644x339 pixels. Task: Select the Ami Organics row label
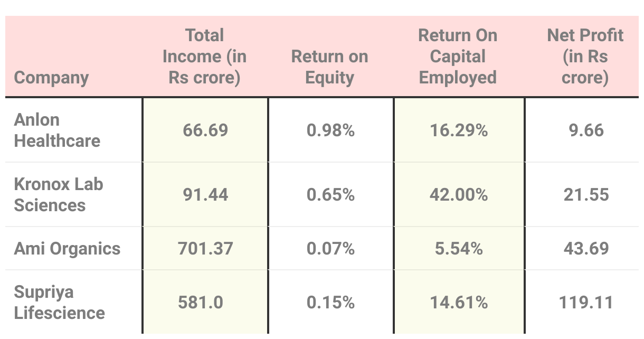[67, 249]
